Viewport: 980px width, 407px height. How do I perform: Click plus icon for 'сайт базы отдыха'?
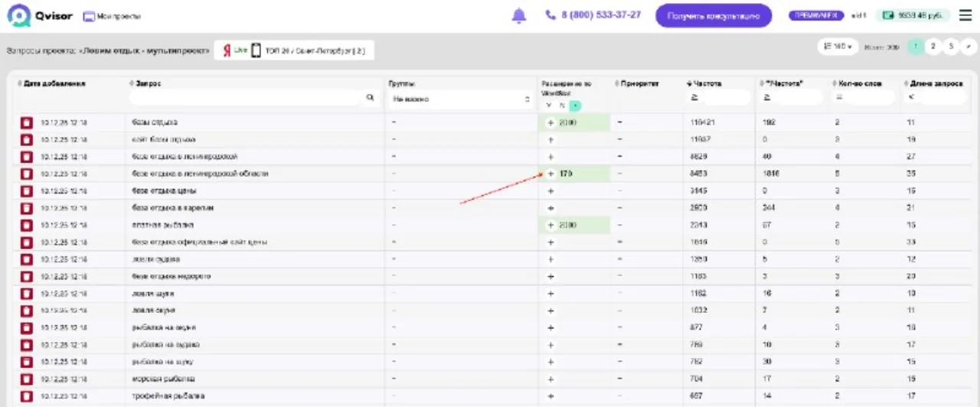coord(550,140)
